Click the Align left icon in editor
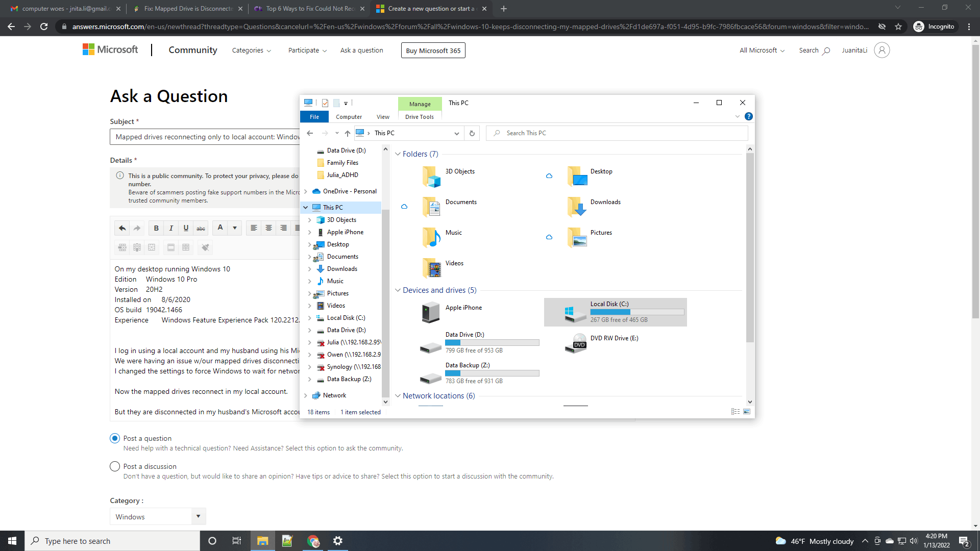 pos(254,228)
